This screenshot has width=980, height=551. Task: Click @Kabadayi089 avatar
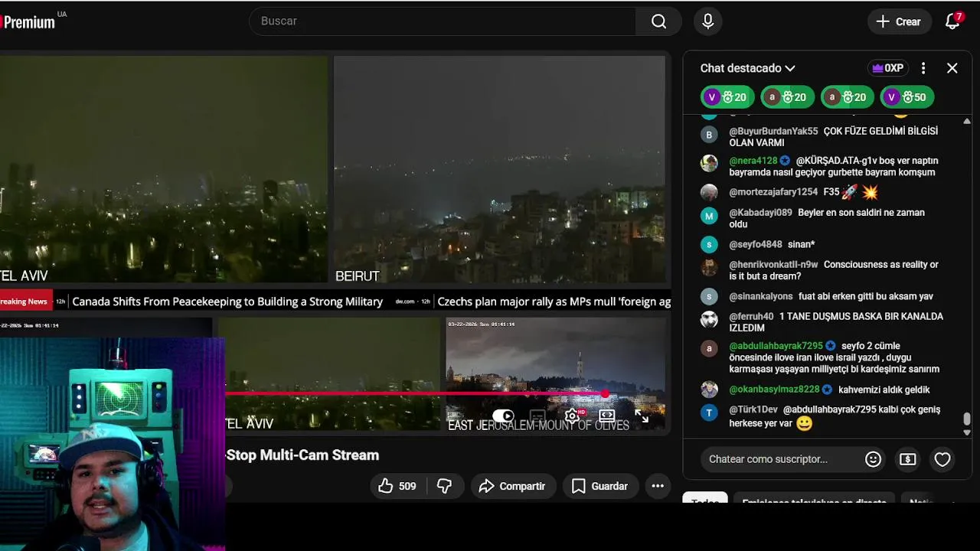point(709,216)
